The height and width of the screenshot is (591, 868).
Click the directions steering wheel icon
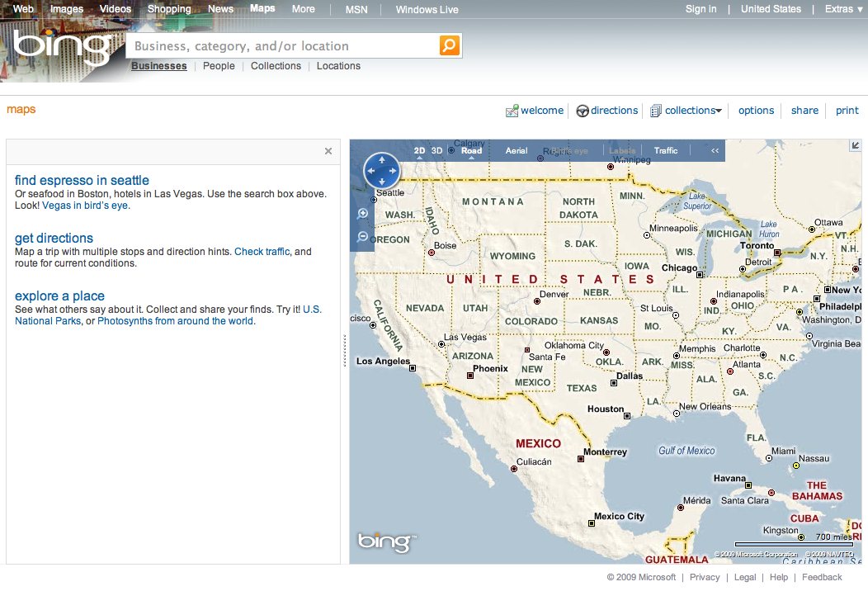[583, 111]
